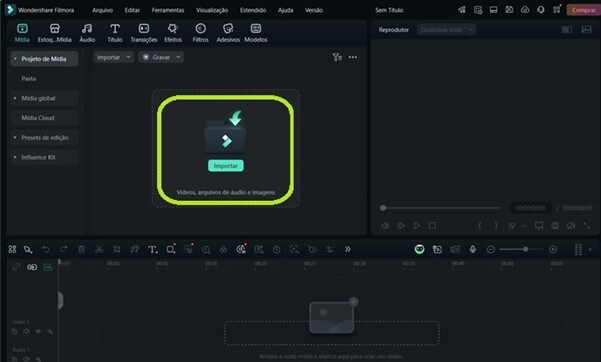Screen dimensions: 601x362
Task: Open the Qualidade total dropdown
Action: click(x=447, y=30)
